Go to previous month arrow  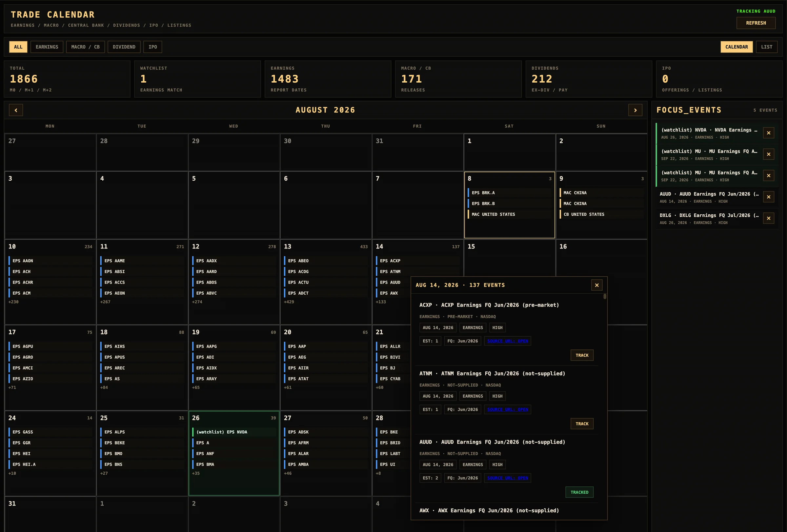(x=16, y=110)
